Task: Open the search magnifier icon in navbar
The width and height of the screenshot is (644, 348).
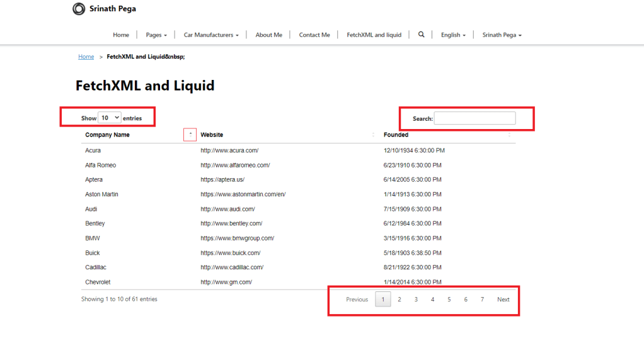Action: pyautogui.click(x=421, y=35)
